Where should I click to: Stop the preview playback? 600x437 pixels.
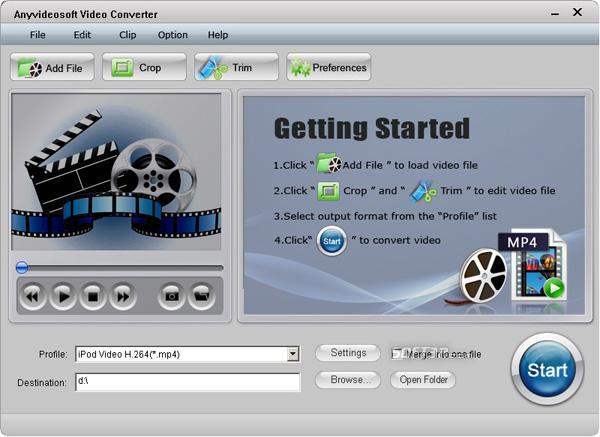pyautogui.click(x=93, y=296)
